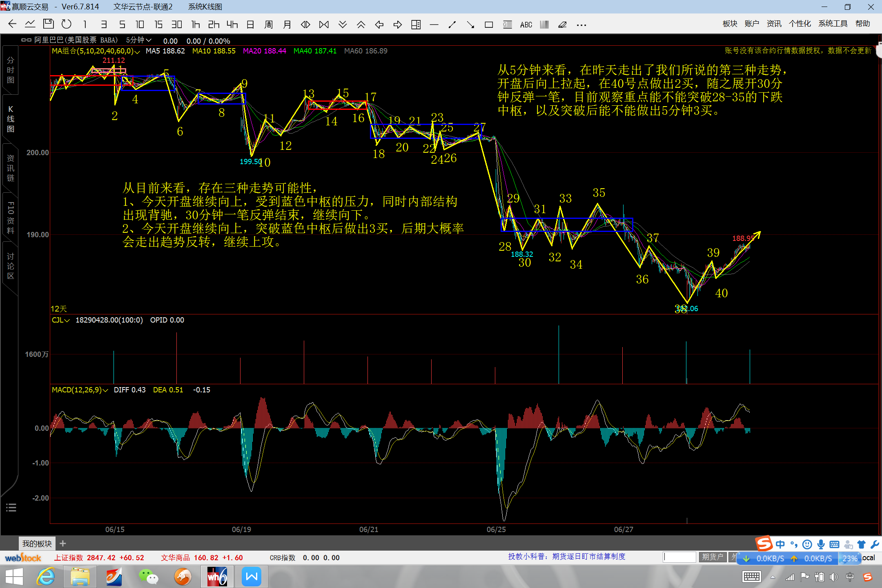Switch to the 分时图 side tab

click(11, 70)
